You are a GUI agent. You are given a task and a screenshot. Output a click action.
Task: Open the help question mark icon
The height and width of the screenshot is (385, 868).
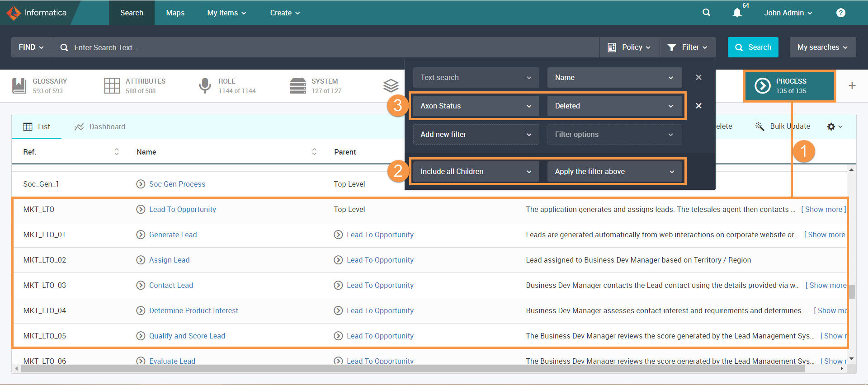[840, 13]
